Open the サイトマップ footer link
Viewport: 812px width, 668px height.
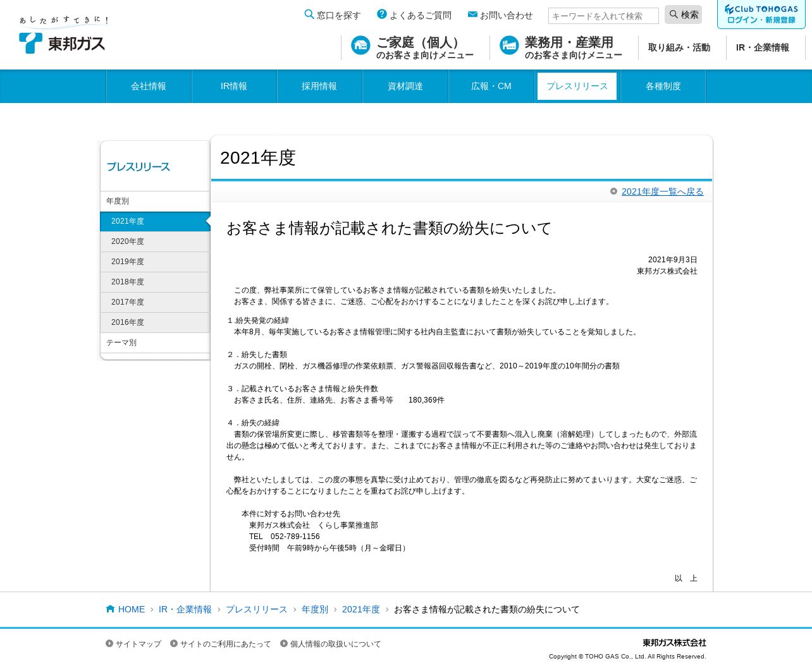[138, 644]
